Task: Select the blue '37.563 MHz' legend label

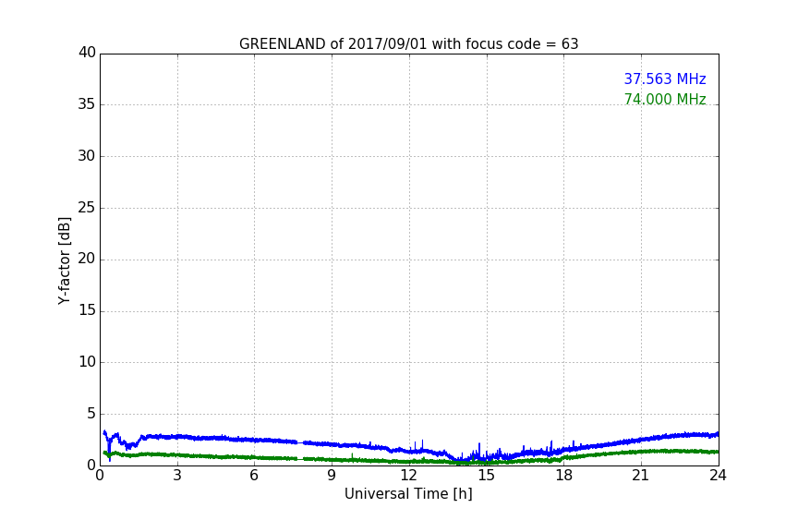Action: point(665,79)
